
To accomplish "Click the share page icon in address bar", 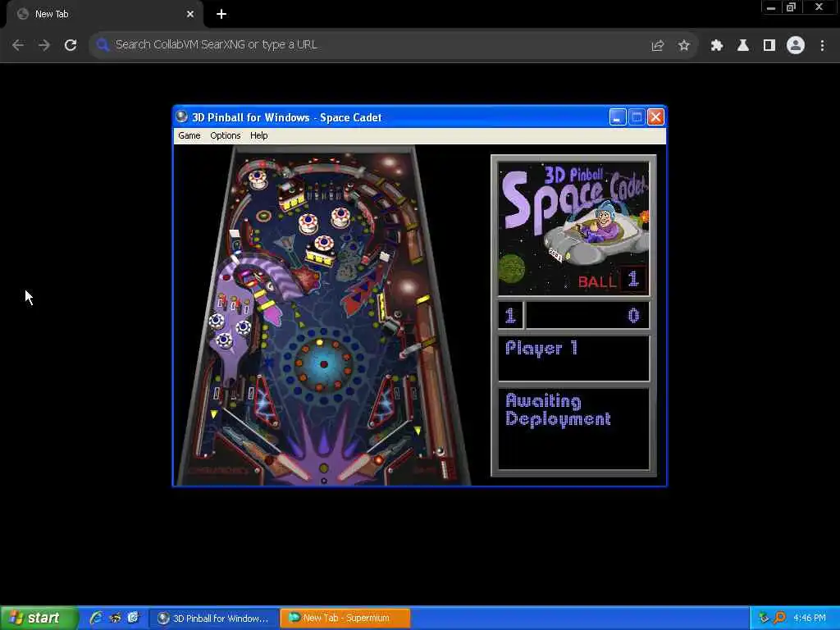I will pyautogui.click(x=658, y=46).
